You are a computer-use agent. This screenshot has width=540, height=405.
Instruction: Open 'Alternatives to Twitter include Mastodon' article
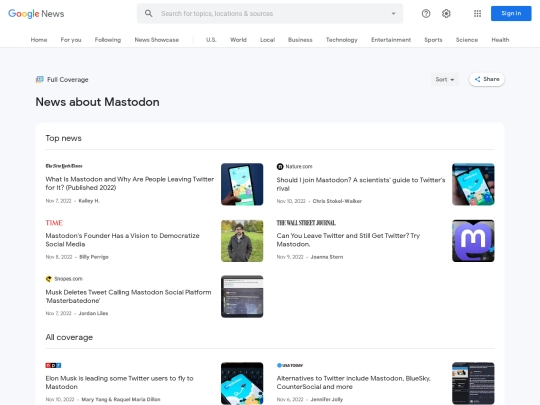click(353, 382)
